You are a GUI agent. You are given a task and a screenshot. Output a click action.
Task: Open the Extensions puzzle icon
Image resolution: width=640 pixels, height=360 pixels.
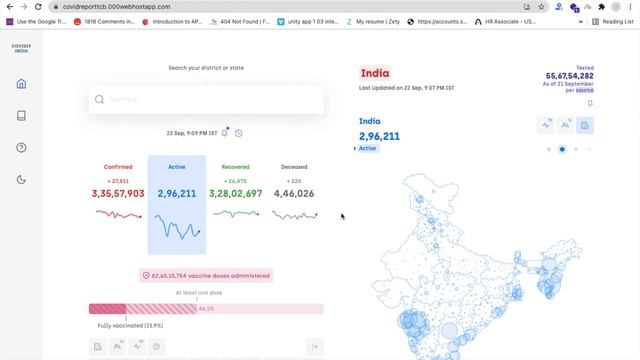[602, 7]
